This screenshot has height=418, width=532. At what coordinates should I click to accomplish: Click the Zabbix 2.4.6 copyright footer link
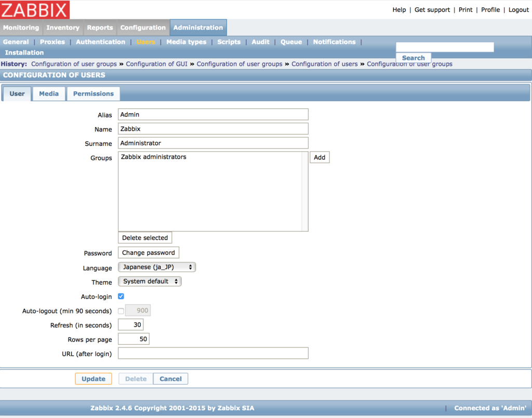point(172,408)
